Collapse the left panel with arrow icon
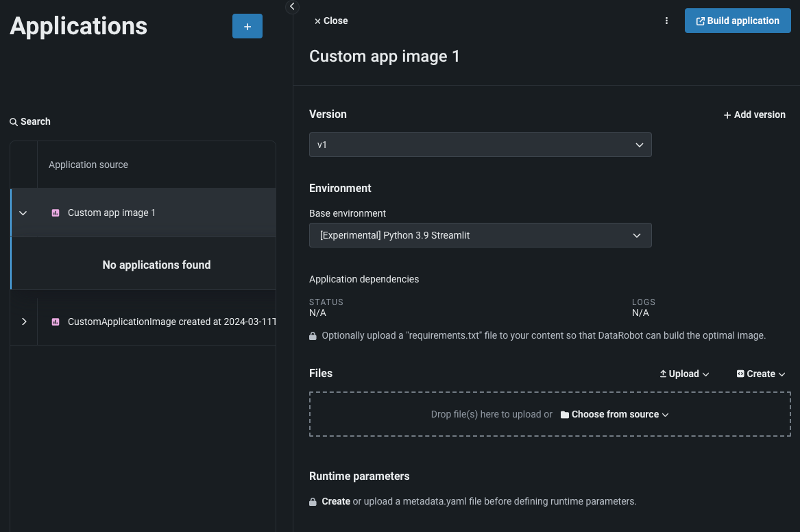This screenshot has height=532, width=800. [x=292, y=7]
